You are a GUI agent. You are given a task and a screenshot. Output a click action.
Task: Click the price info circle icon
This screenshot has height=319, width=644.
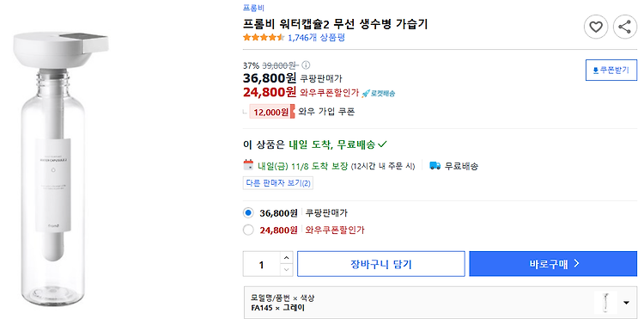[306, 65]
